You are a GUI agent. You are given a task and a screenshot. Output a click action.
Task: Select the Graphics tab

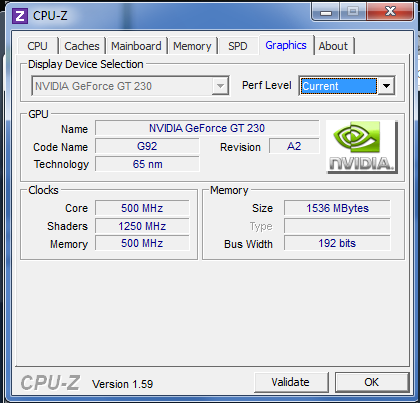pyautogui.click(x=286, y=45)
